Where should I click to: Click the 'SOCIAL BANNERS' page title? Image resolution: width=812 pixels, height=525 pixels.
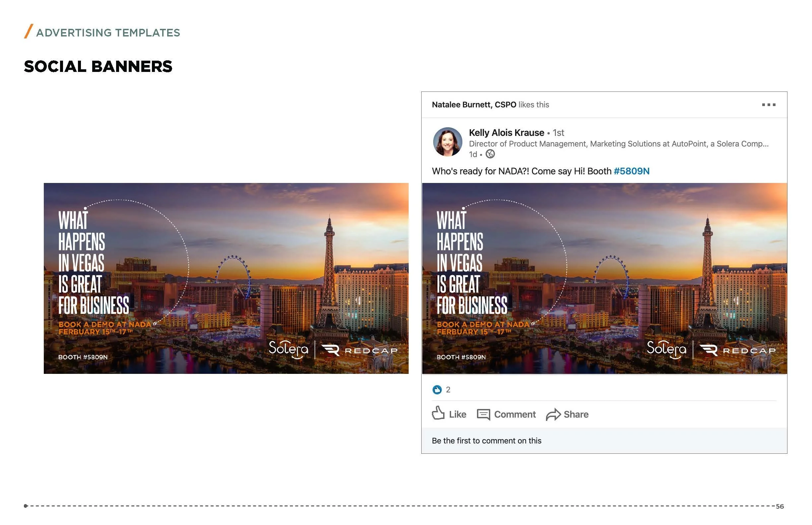[x=98, y=66]
